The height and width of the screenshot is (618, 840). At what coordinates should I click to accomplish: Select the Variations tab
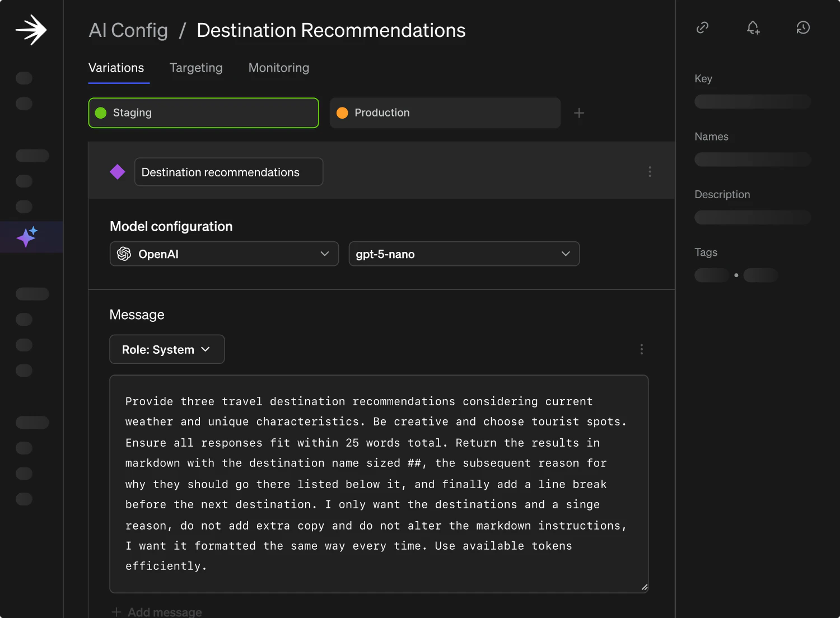(116, 68)
